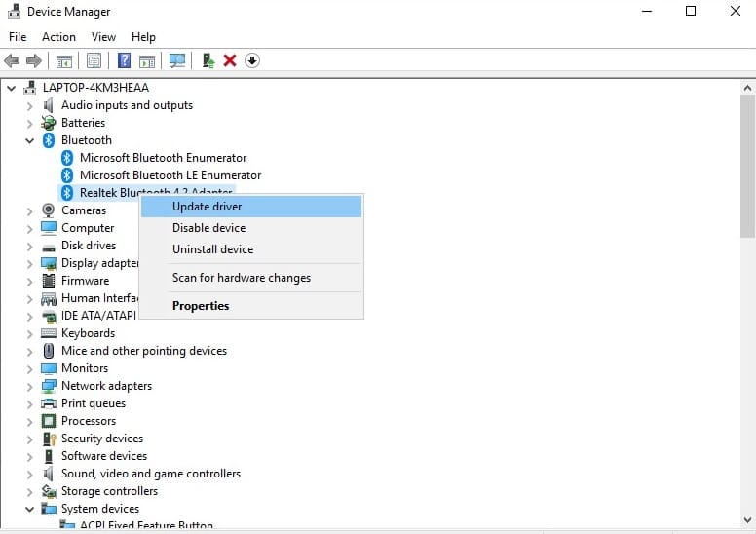Screen dimensions: 756x534
Task: Click the Scan for hardware changes monitor icon
Action: (176, 60)
